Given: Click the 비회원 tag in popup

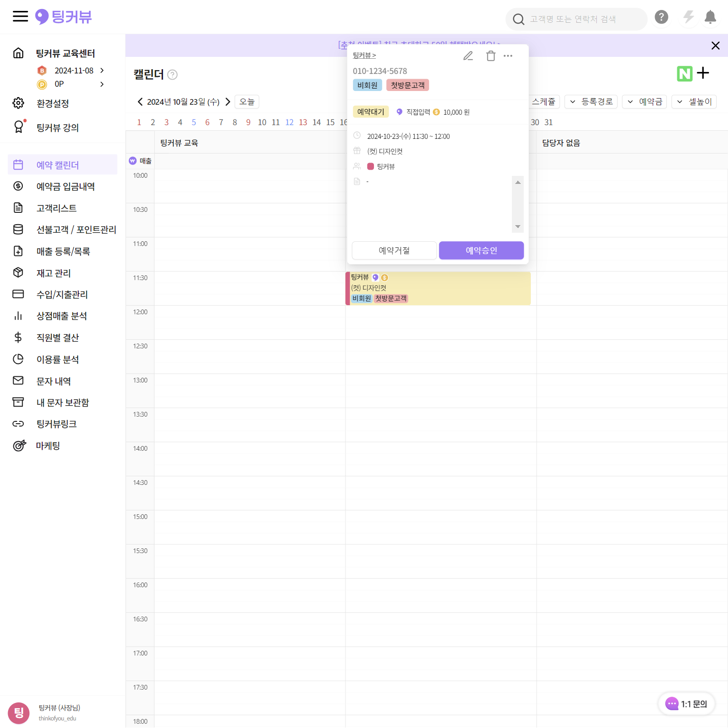Looking at the screenshot, I should tap(367, 85).
